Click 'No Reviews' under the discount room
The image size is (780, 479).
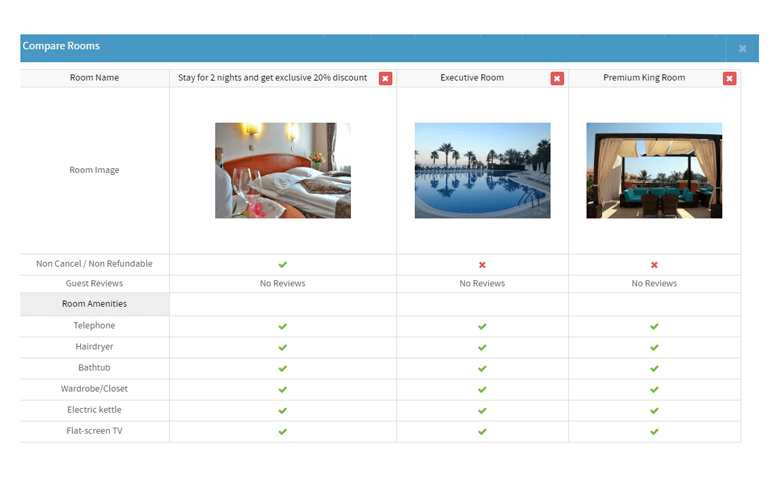coord(283,284)
